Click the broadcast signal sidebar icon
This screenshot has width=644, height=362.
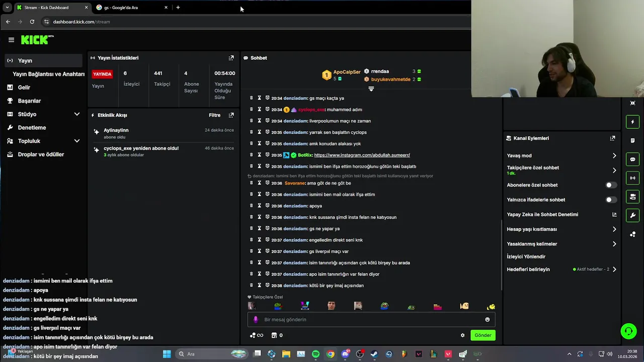632,178
